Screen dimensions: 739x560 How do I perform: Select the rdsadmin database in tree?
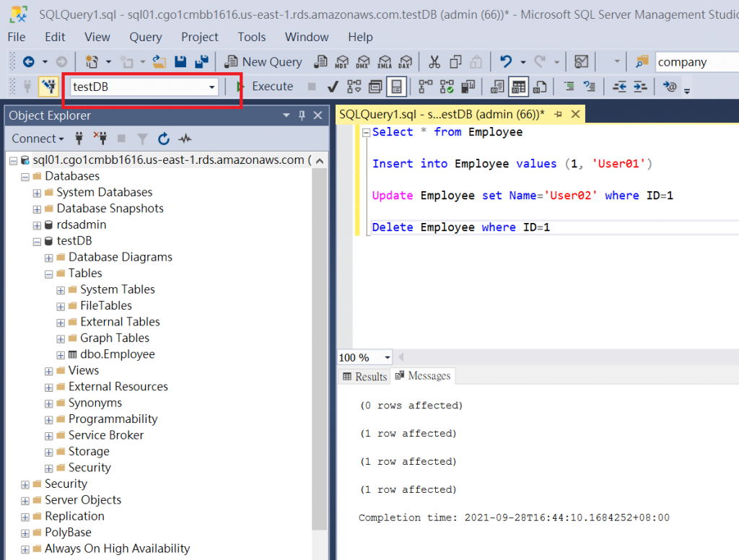point(81,225)
